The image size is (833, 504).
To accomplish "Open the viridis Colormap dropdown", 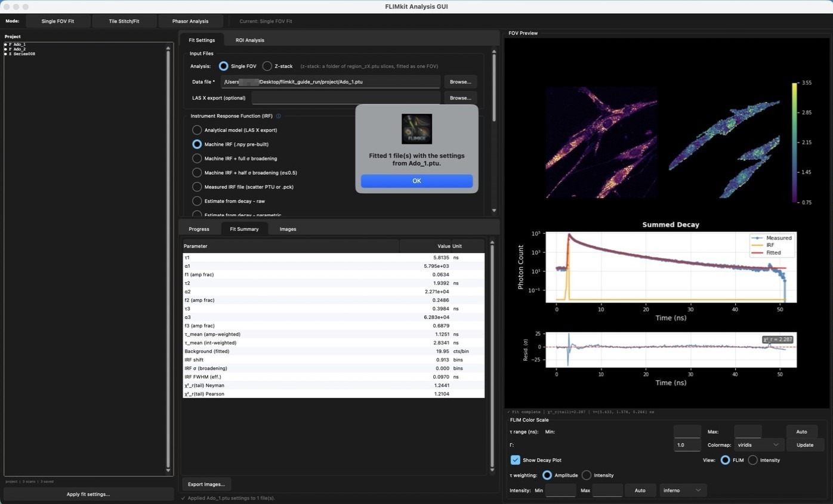I will [759, 445].
